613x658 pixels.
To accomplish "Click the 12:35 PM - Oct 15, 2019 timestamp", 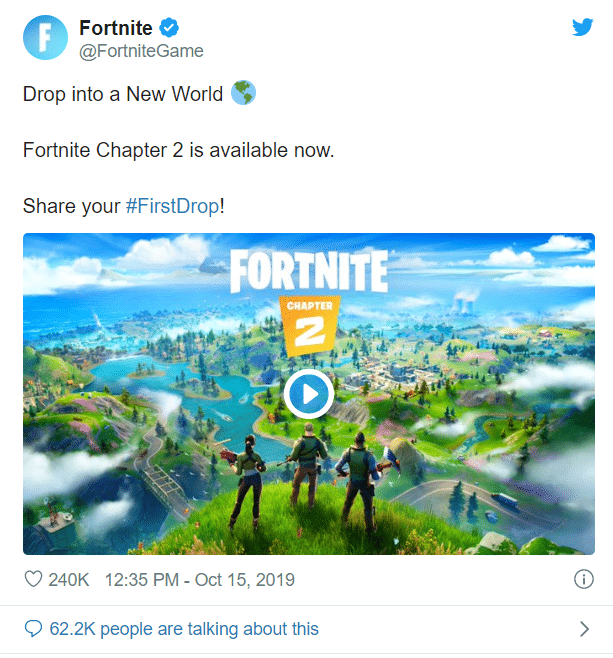I will click(199, 579).
